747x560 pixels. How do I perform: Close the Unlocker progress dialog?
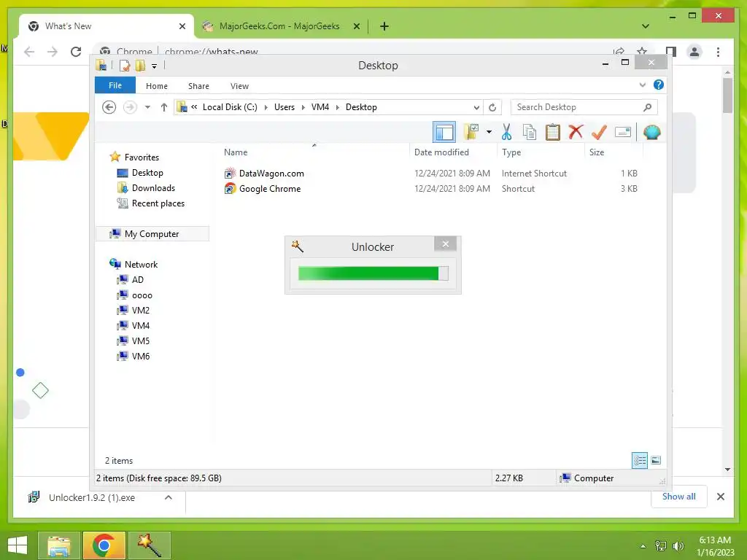(x=446, y=244)
